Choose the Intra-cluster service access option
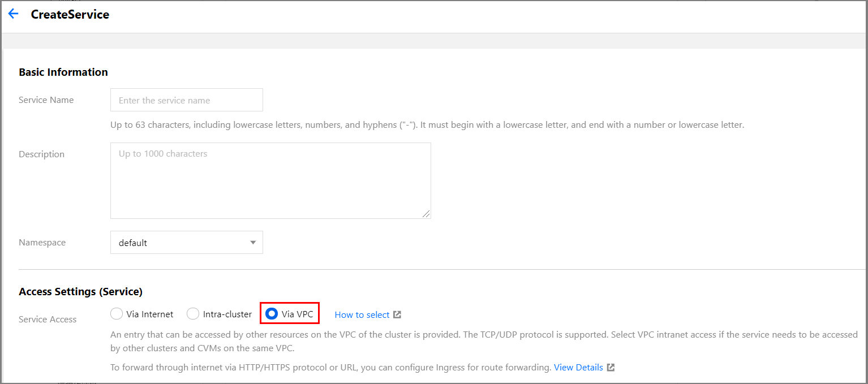The image size is (868, 384). [194, 314]
